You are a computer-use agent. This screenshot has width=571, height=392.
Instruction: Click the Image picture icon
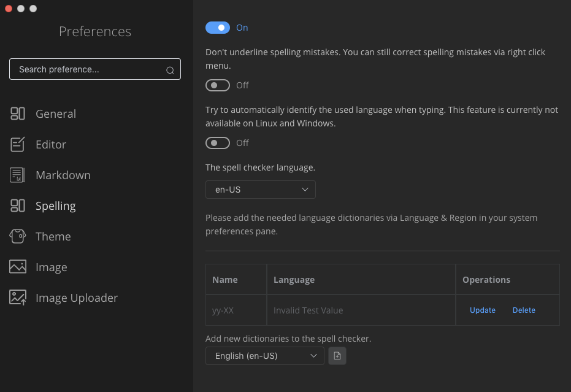tap(18, 267)
